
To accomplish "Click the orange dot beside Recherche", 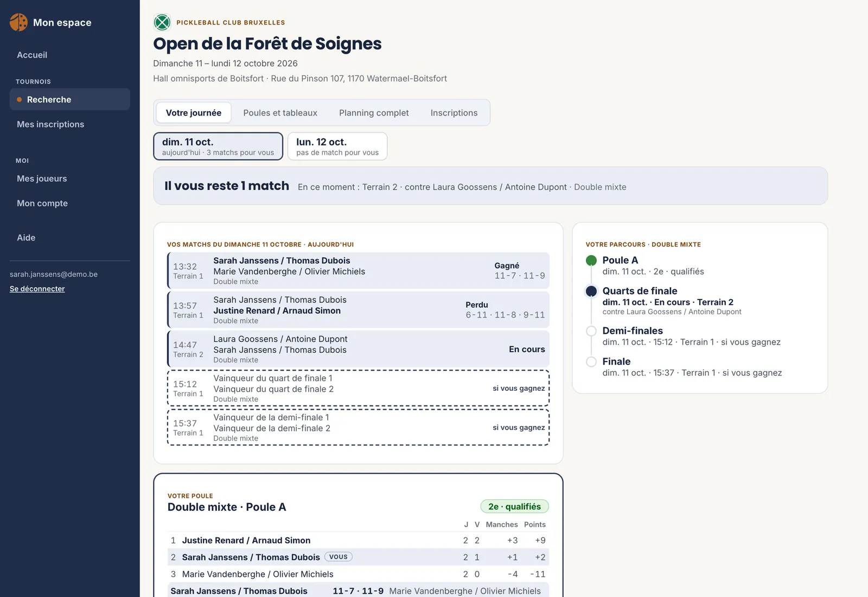I will 20,99.
